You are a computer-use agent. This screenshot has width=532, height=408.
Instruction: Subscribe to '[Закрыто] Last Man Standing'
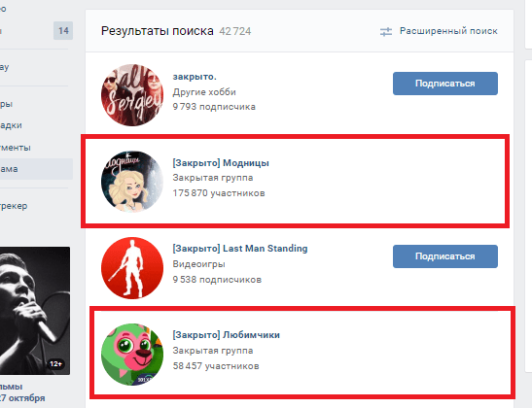(x=445, y=256)
